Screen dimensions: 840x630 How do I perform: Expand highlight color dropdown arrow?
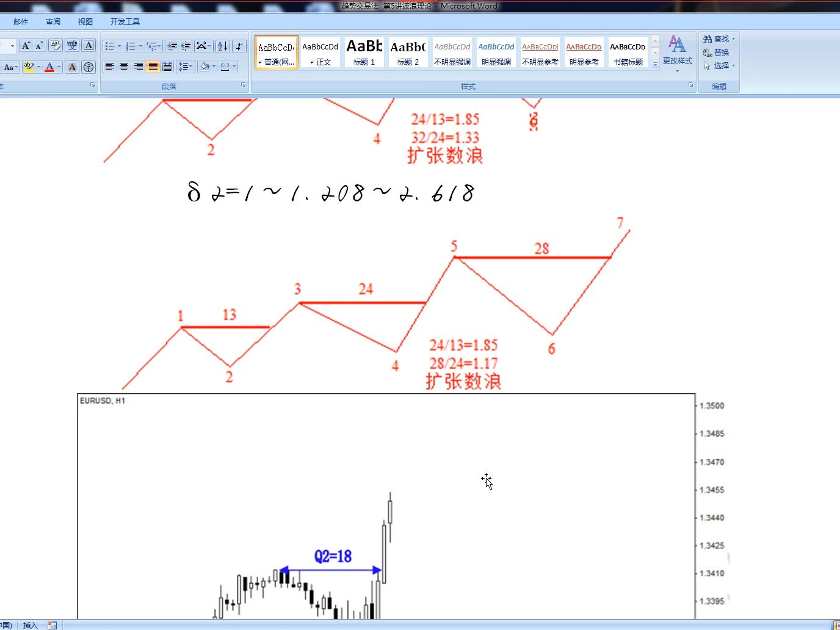pos(38,67)
